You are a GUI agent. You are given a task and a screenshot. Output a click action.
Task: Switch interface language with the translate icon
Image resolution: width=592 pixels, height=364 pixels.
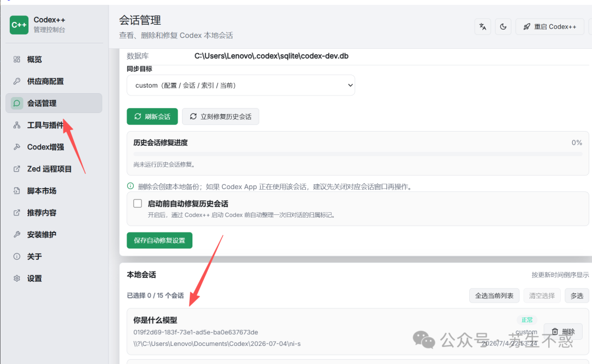[x=482, y=26]
